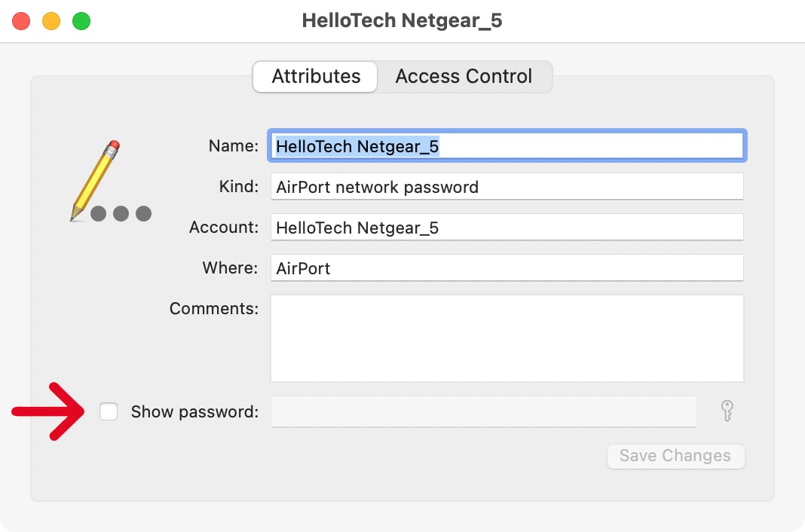Image resolution: width=805 pixels, height=532 pixels.
Task: Click the "Show password:" label text
Action: pyautogui.click(x=194, y=412)
